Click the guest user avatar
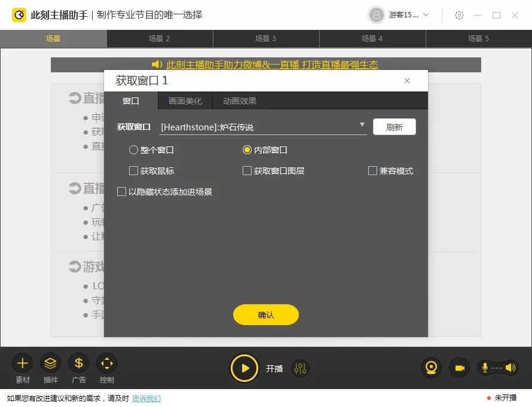The width and height of the screenshot is (532, 407). (376, 15)
